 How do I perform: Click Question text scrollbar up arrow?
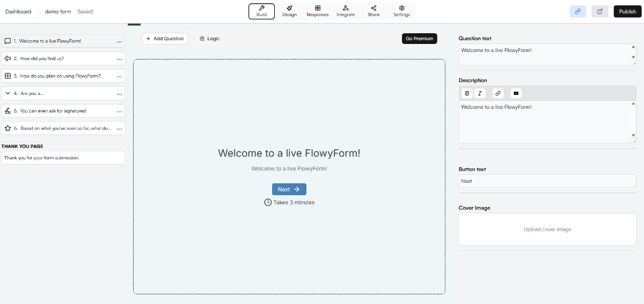[633, 47]
